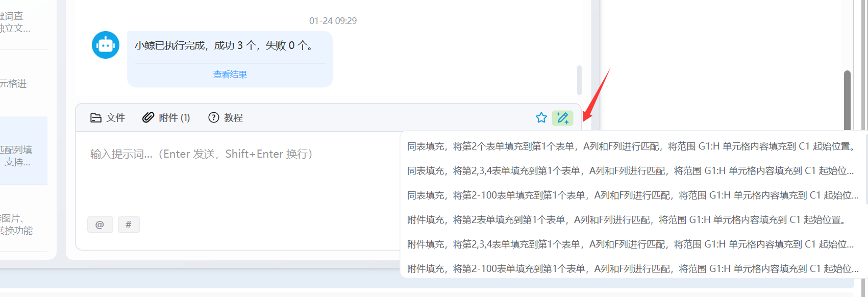This screenshot has height=297, width=868.
Task: Toggle the magic pen prompt icon
Action: coord(563,118)
